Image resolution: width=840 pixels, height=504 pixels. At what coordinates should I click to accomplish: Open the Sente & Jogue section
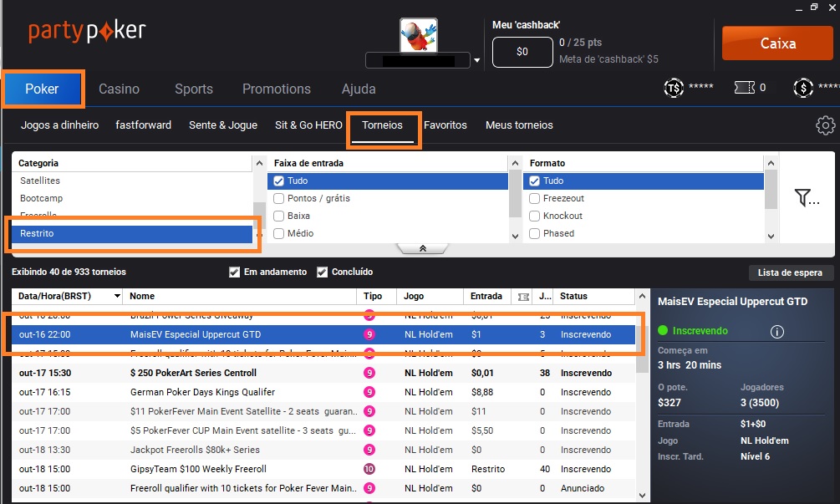(x=223, y=125)
